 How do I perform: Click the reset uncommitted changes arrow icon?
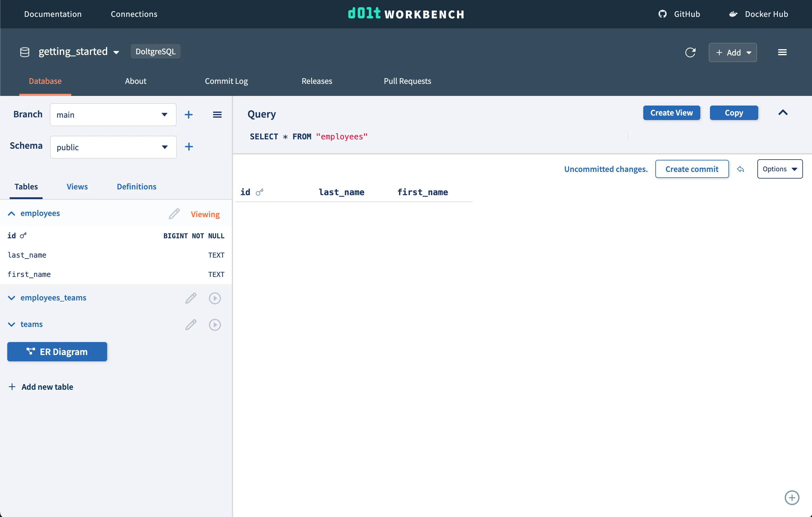tap(740, 169)
